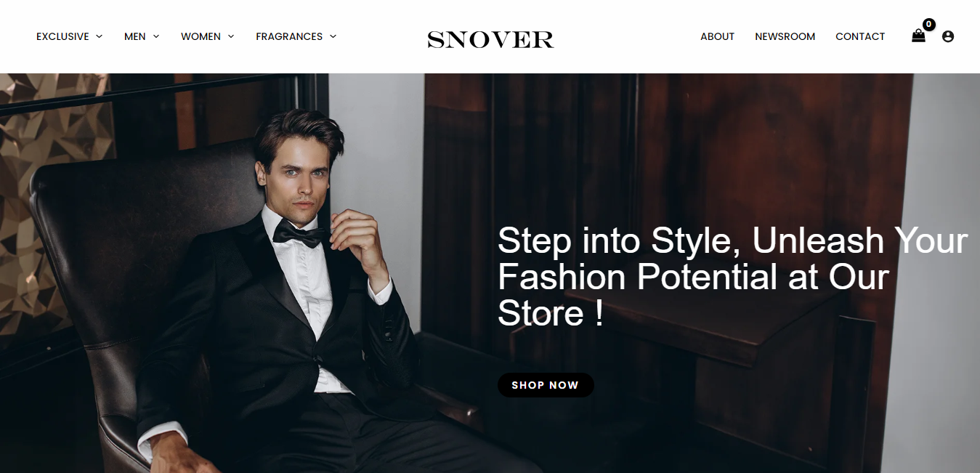Select the EXCLUSIVE menu label
The height and width of the screenshot is (473, 980).
coord(62,36)
